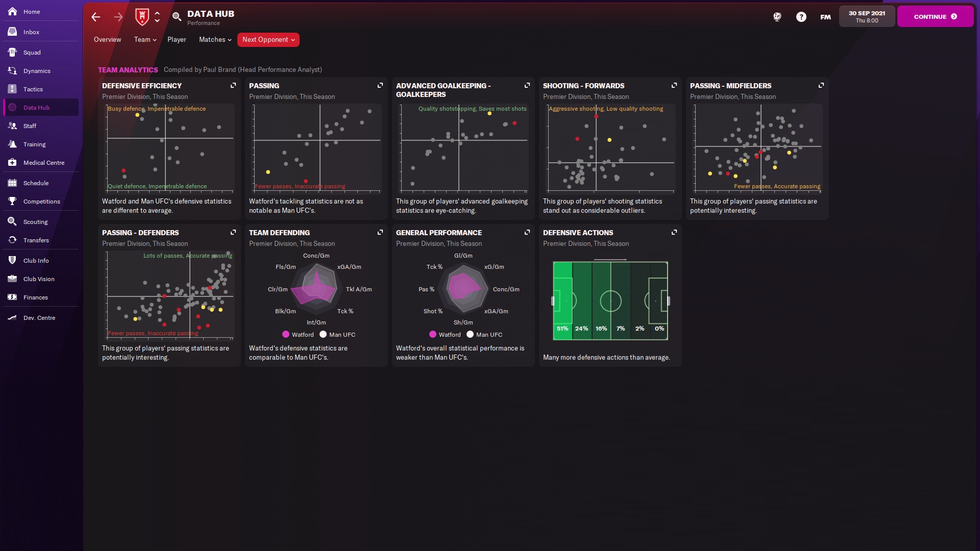Viewport: 980px width, 551px height.
Task: Open the FM menu logo
Action: (825, 17)
